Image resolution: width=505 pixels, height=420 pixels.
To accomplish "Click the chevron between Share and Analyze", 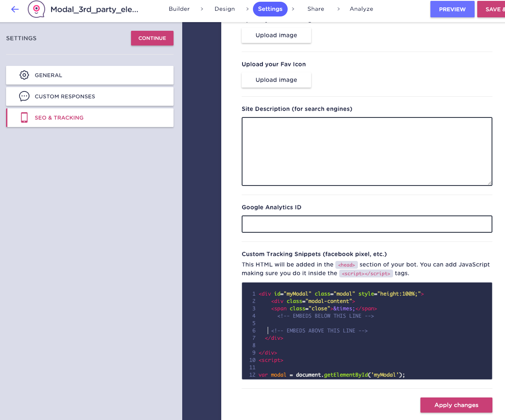I will coord(338,9).
